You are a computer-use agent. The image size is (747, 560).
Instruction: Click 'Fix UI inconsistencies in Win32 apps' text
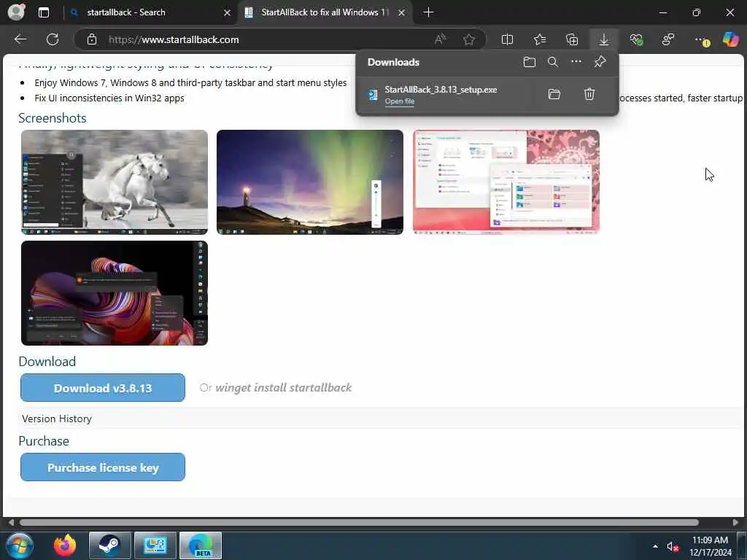pyautogui.click(x=109, y=98)
